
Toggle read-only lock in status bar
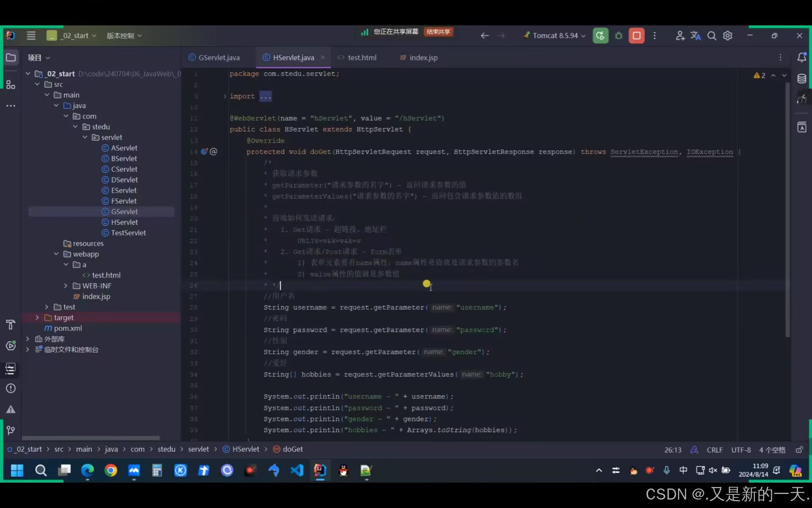(799, 450)
